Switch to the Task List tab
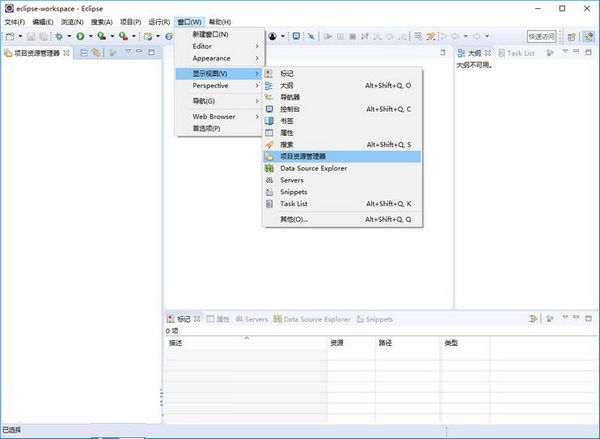 (x=516, y=53)
